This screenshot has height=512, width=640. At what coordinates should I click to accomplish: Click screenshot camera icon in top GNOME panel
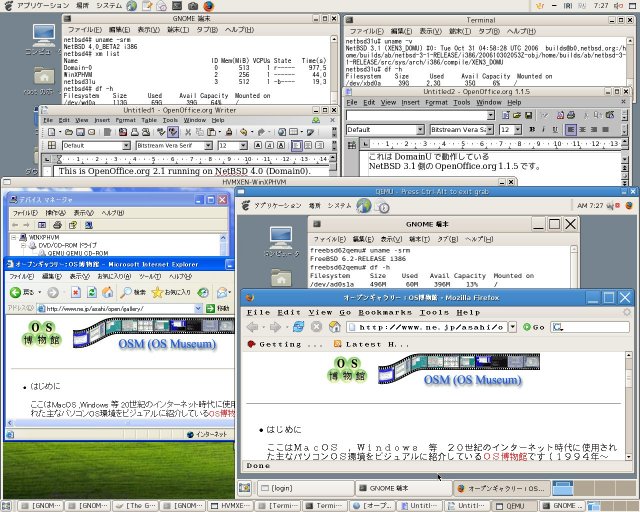click(x=193, y=6)
